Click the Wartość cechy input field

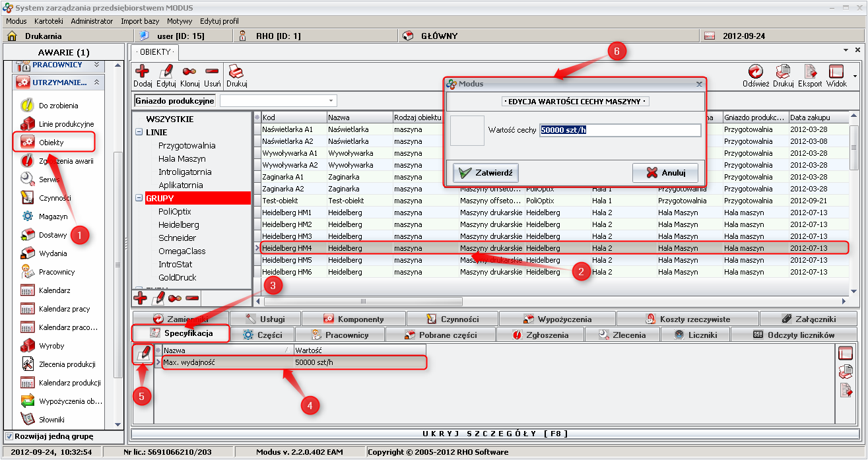pyautogui.click(x=619, y=130)
